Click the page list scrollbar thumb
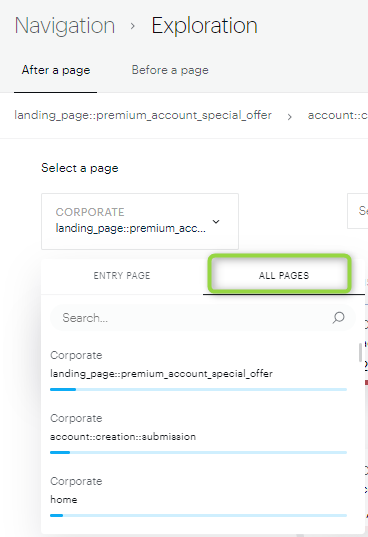368x537 pixels. pyautogui.click(x=360, y=352)
